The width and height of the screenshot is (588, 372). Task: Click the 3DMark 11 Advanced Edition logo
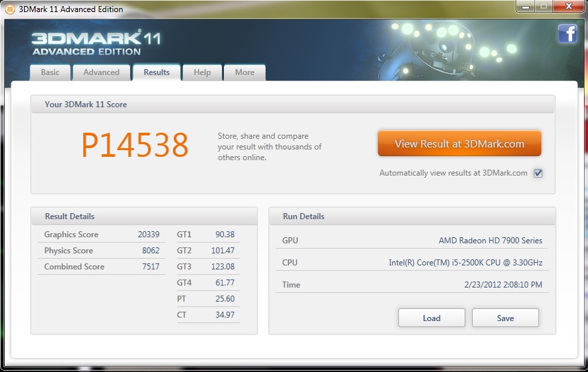tap(97, 43)
